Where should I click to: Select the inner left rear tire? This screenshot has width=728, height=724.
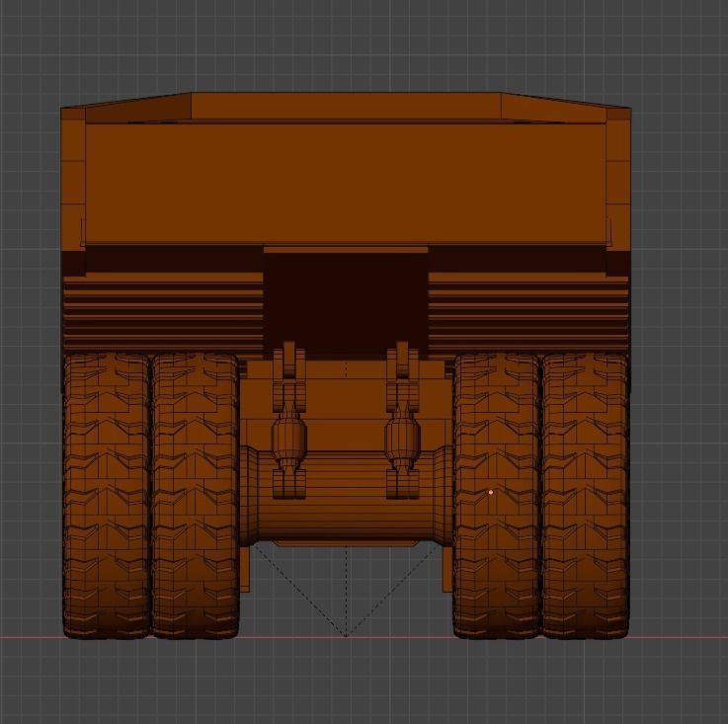pos(196,496)
